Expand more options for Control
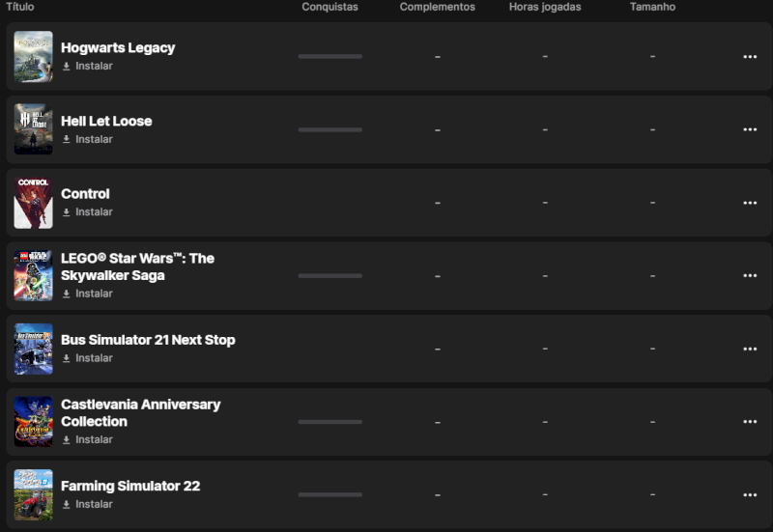Screen dimensions: 773x532 pos(750,203)
